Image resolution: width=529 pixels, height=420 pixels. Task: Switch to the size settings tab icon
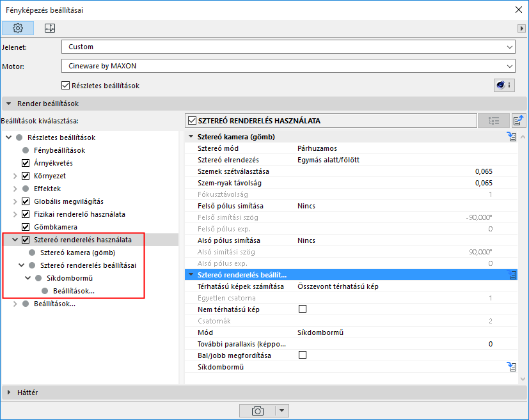pos(50,28)
